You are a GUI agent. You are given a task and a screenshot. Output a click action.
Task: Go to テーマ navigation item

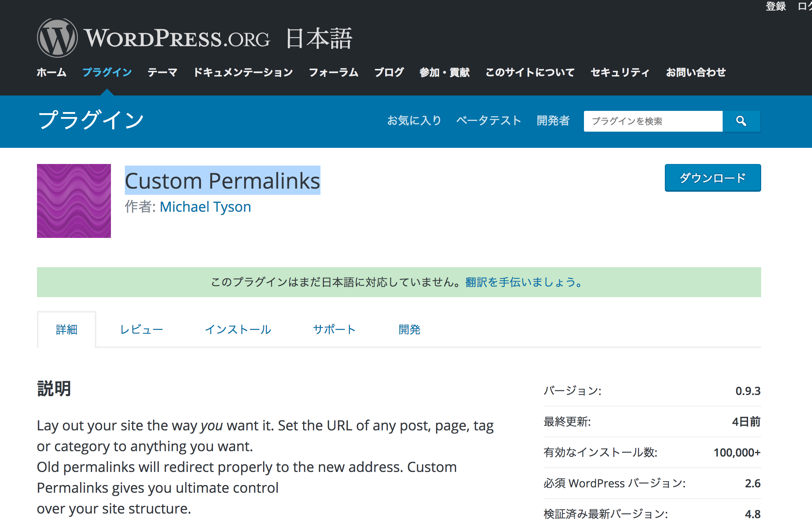pos(162,72)
